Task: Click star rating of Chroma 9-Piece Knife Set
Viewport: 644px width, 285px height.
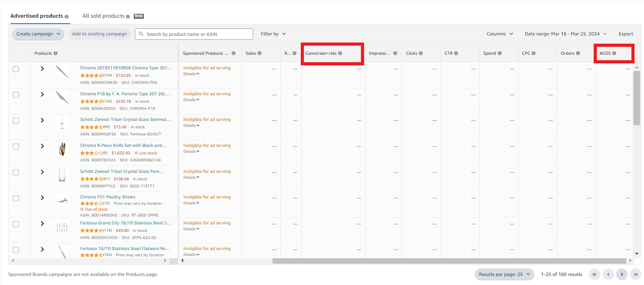Action: 92,153
